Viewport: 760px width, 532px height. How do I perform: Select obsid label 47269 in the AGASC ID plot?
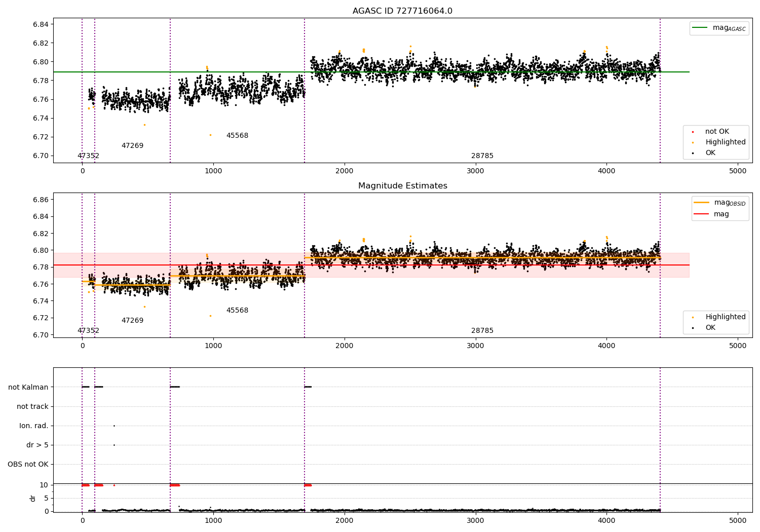tap(132, 146)
